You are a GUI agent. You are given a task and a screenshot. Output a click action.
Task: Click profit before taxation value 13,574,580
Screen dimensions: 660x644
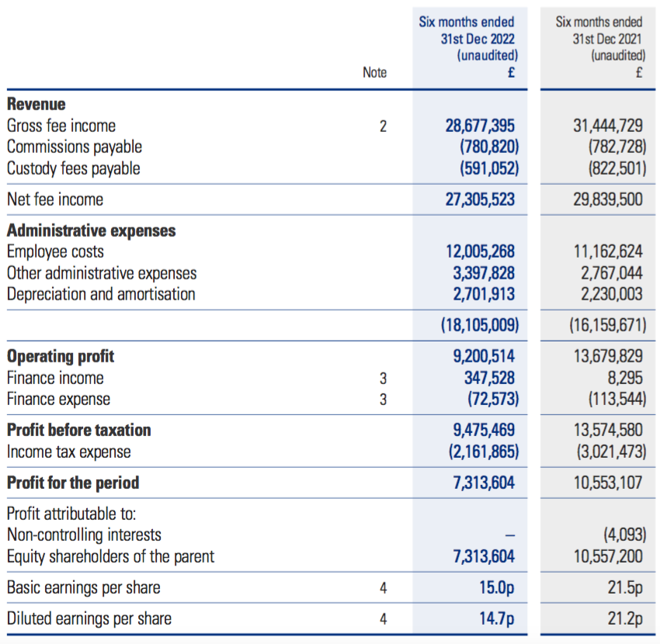pos(608,431)
